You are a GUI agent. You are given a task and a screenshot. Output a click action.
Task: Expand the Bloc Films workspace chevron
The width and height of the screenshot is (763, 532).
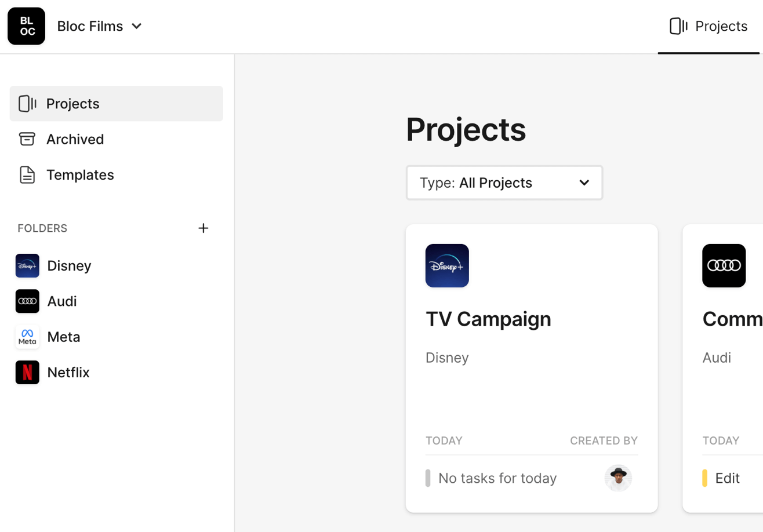click(137, 26)
